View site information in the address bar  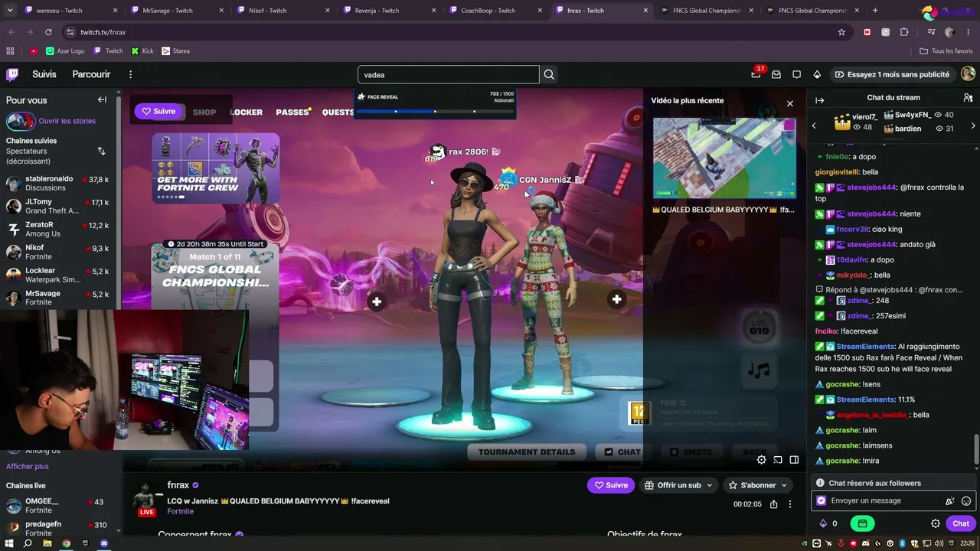point(70,32)
